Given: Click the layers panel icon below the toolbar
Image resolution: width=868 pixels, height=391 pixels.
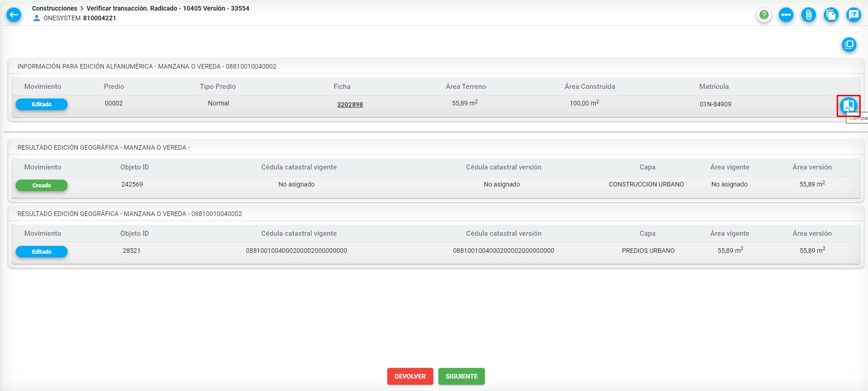Looking at the screenshot, I should pyautogui.click(x=849, y=45).
